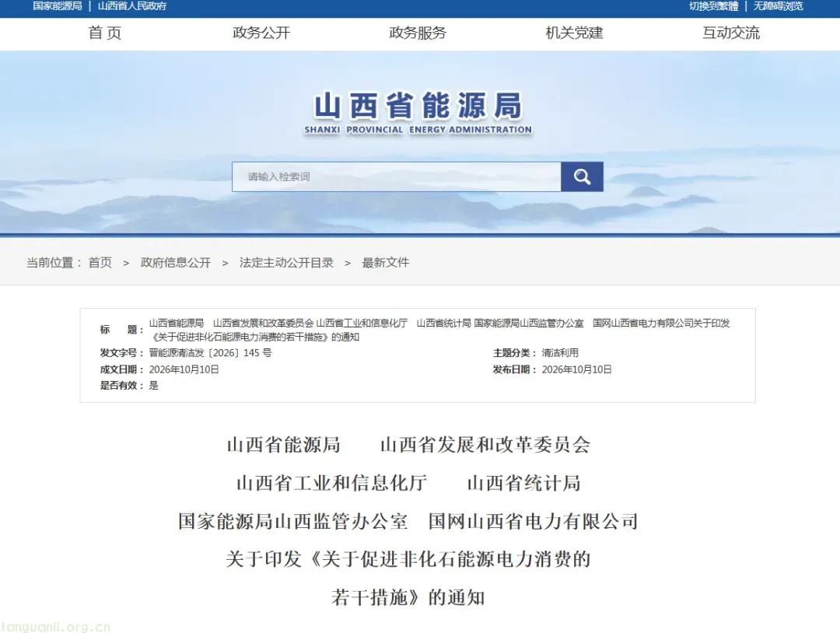Go to 政务服务 in the navigation
Screen dimensions: 840x633
point(418,33)
